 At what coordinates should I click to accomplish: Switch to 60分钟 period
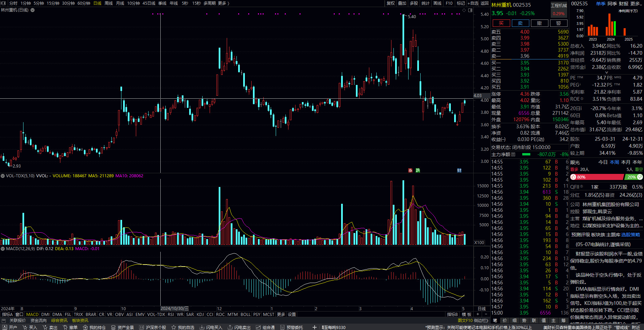84,3
